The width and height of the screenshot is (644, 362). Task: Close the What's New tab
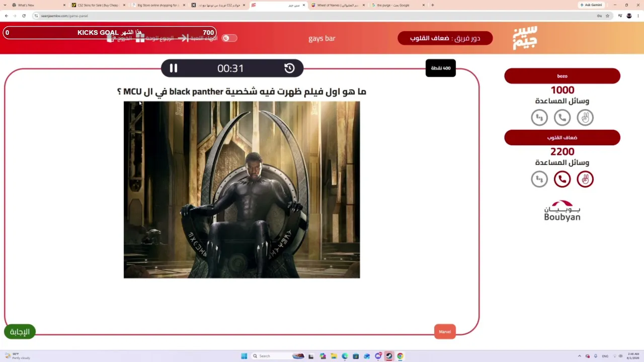point(64,5)
